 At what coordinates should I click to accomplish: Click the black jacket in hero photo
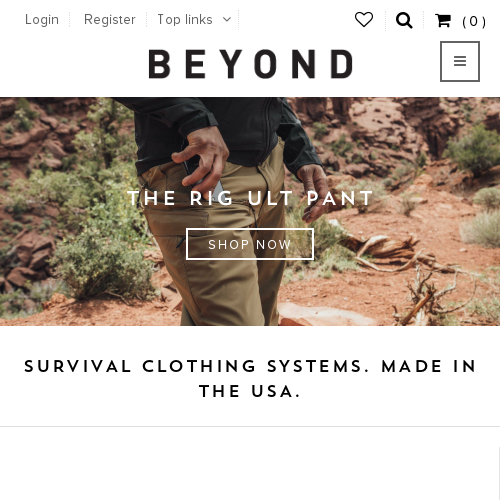[x=217, y=130]
